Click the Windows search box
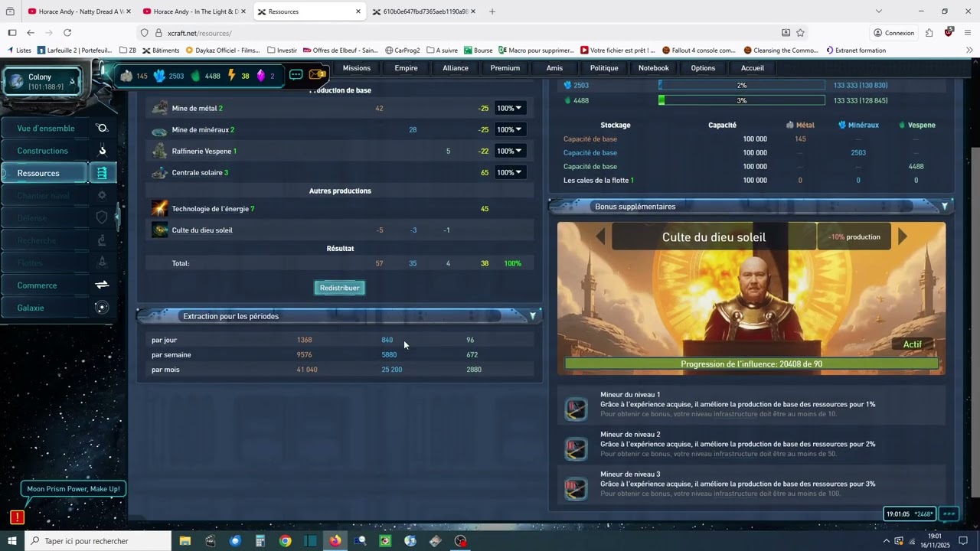Image resolution: width=980 pixels, height=551 pixels. tap(99, 541)
